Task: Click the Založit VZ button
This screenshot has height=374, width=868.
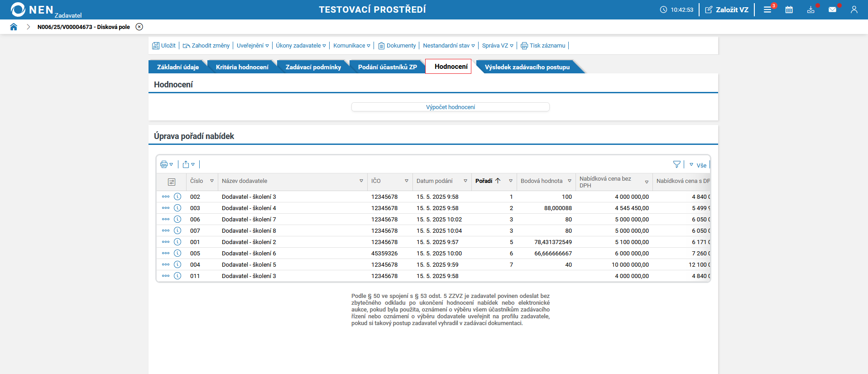Action: (727, 10)
